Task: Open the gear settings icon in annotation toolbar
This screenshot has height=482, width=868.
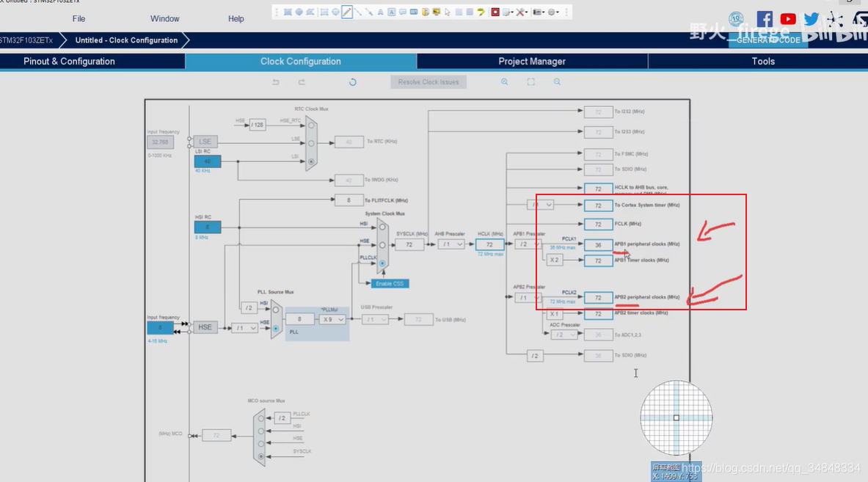Action: point(552,12)
